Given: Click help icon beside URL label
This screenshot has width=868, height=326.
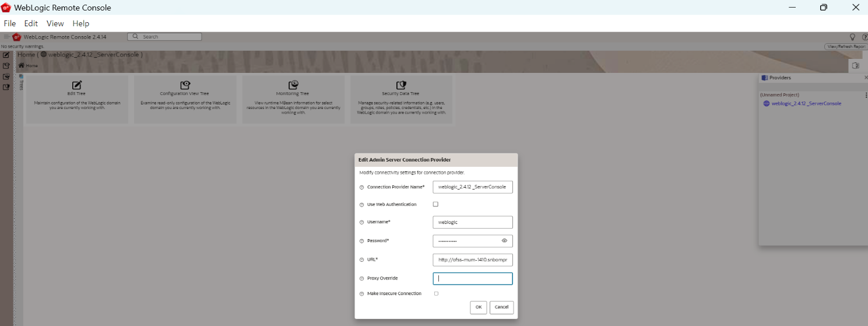Looking at the screenshot, I should tap(361, 260).
